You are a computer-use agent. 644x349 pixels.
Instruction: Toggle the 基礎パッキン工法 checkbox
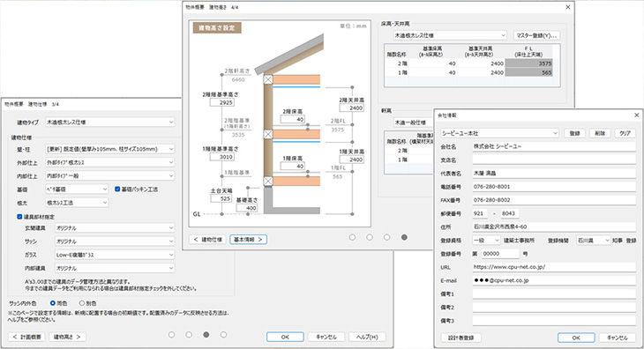(117, 189)
